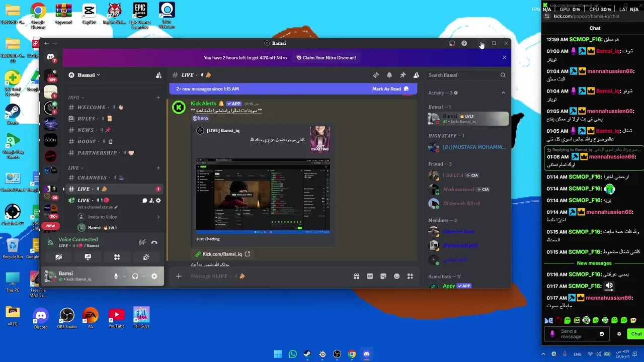Open the emoji picker in Discord
This screenshot has height=362, width=644.
pyautogui.click(x=397, y=276)
